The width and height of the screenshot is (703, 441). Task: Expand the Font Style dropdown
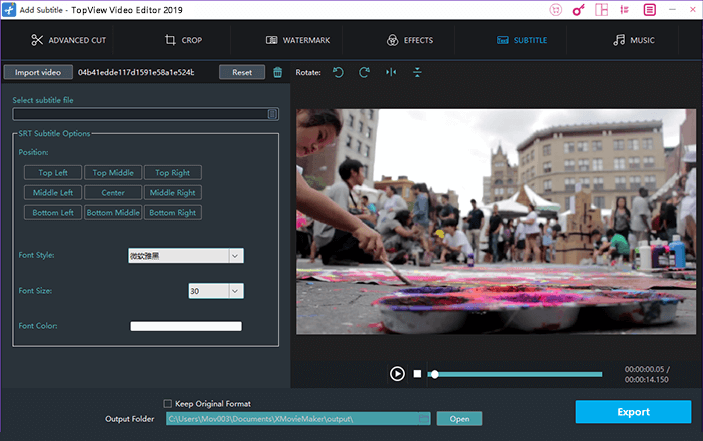tap(235, 255)
